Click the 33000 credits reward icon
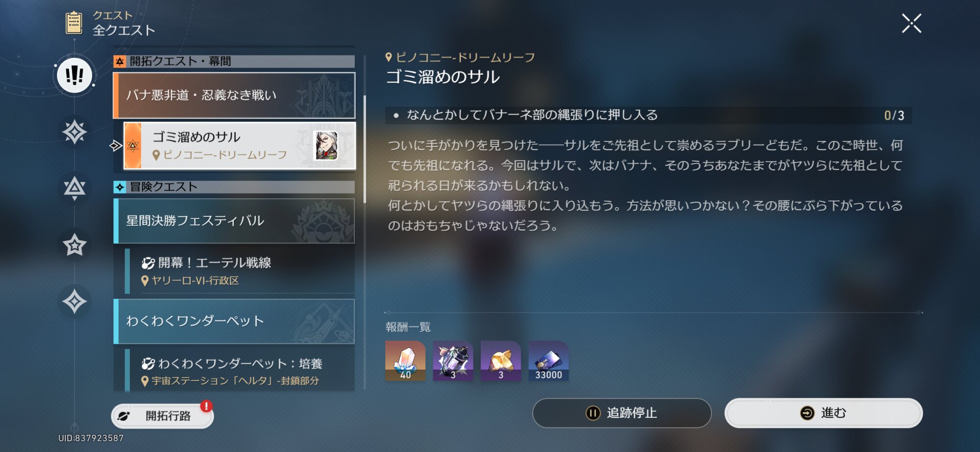 tap(548, 361)
